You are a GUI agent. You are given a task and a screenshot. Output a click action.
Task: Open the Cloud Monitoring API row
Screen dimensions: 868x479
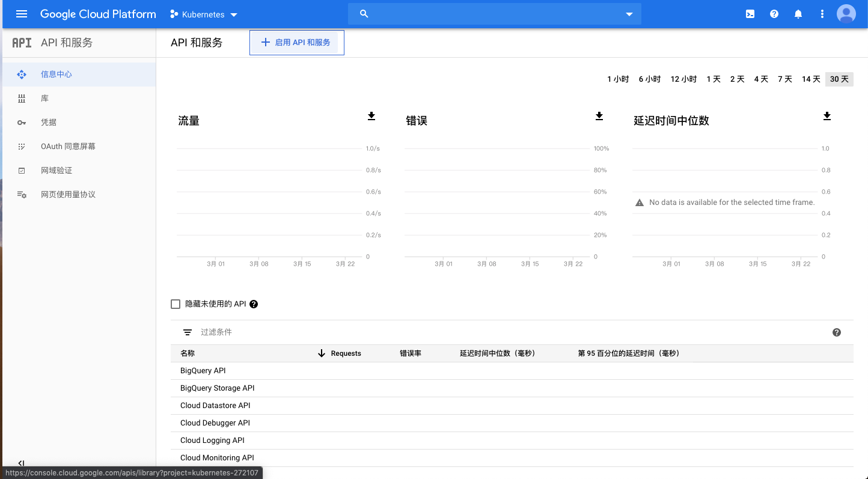(512, 458)
